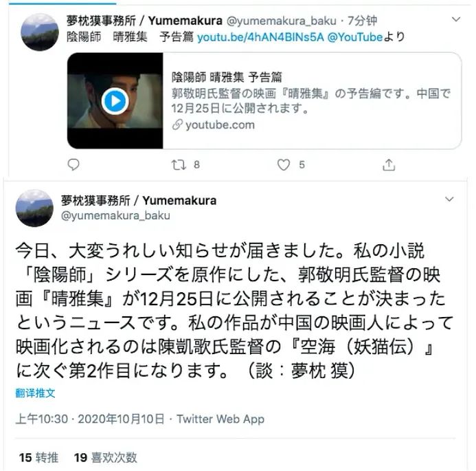Open the youtu.be/4hAN4BINs5A link

pos(260,37)
